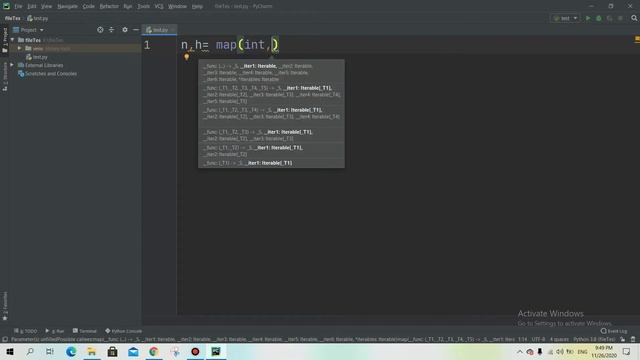Start debugging with the green bug icon

click(599, 18)
